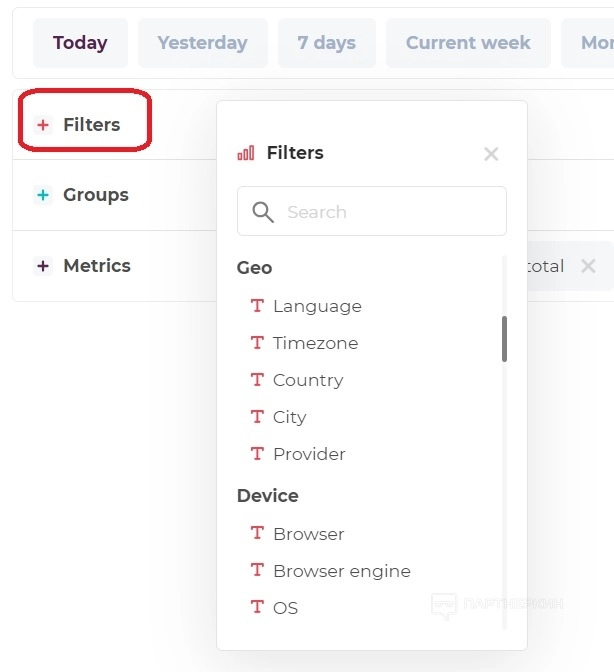The height and width of the screenshot is (672, 614).
Task: Close the Filters popup with X
Action: coord(491,154)
